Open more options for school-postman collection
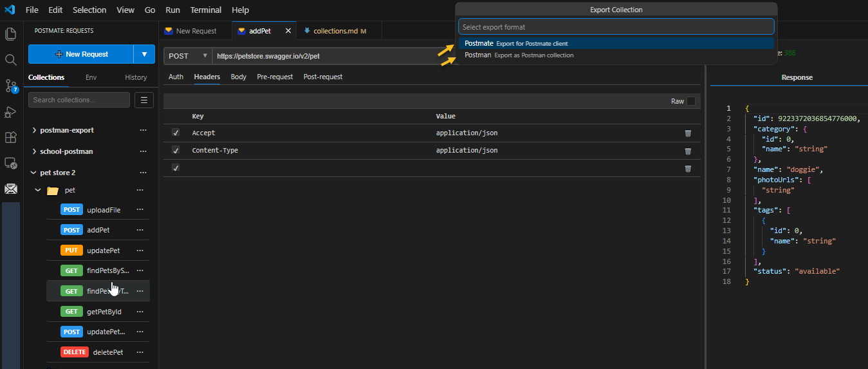The height and width of the screenshot is (369, 868). pyautogui.click(x=143, y=151)
